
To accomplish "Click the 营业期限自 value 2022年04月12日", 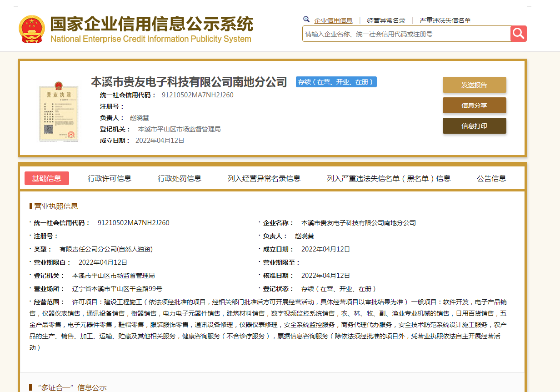I will click(x=103, y=262).
